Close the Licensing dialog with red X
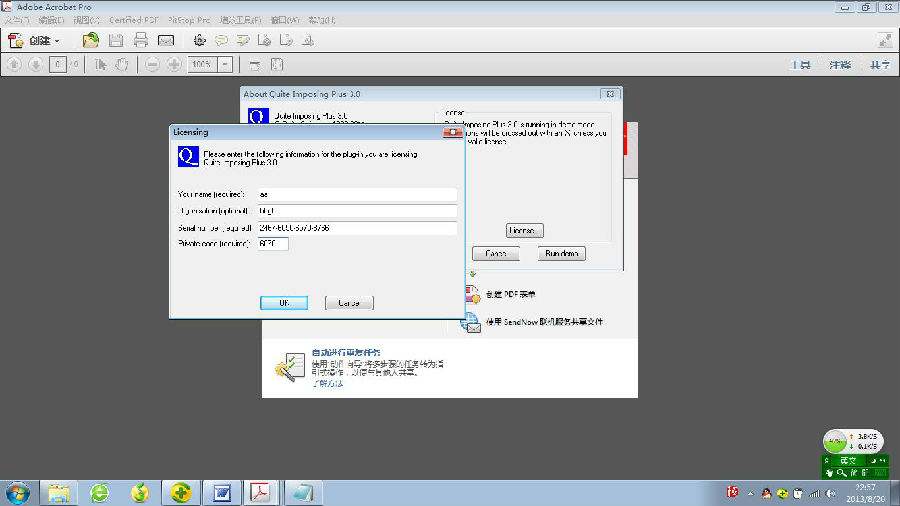This screenshot has width=900, height=506. coord(452,133)
